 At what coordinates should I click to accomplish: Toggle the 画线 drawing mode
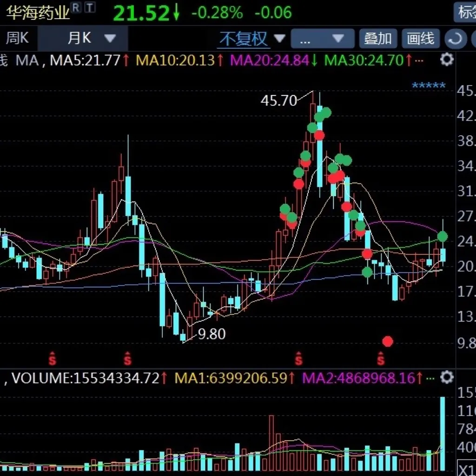[x=420, y=39]
